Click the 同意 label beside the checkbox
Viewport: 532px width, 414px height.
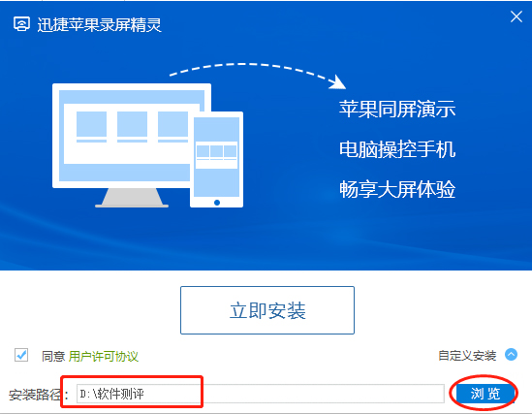pyautogui.click(x=53, y=357)
